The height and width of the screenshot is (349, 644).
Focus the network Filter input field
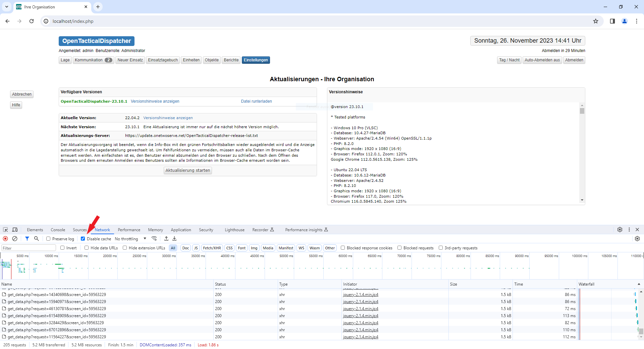(29, 248)
